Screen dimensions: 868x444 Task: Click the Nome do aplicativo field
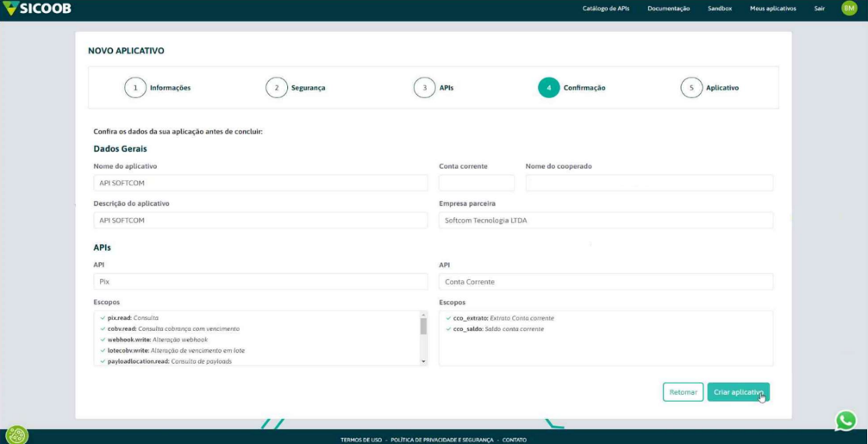click(x=260, y=183)
